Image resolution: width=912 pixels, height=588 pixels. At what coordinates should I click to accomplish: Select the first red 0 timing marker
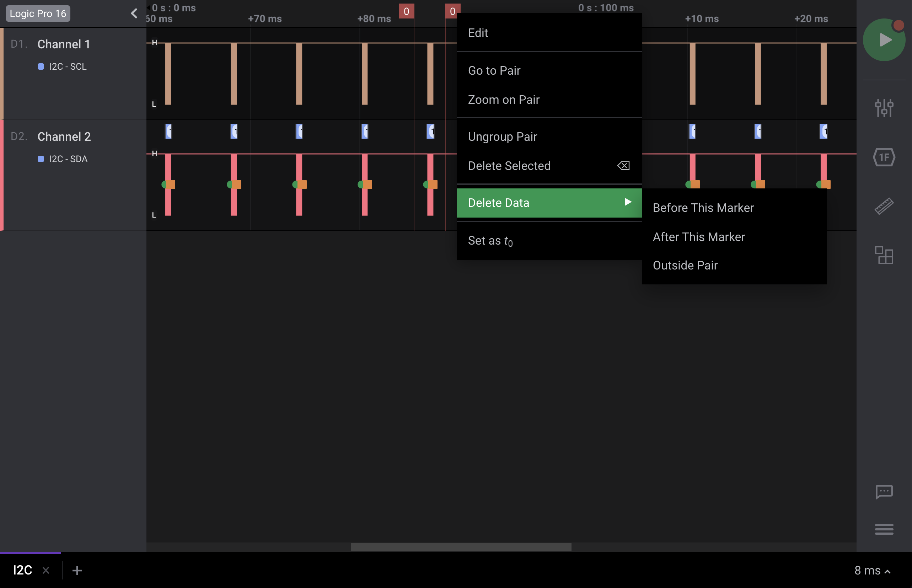click(x=406, y=11)
